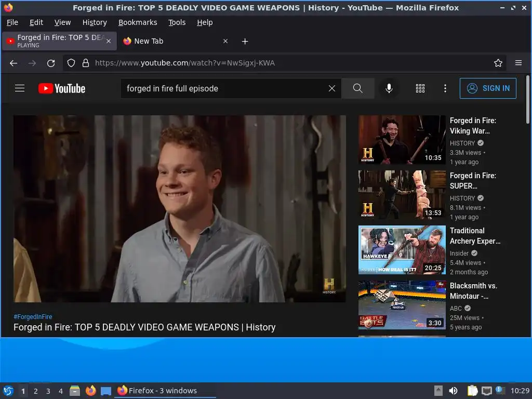Click the taskbar clock showing 10:29
The image size is (532, 399).
(x=520, y=391)
